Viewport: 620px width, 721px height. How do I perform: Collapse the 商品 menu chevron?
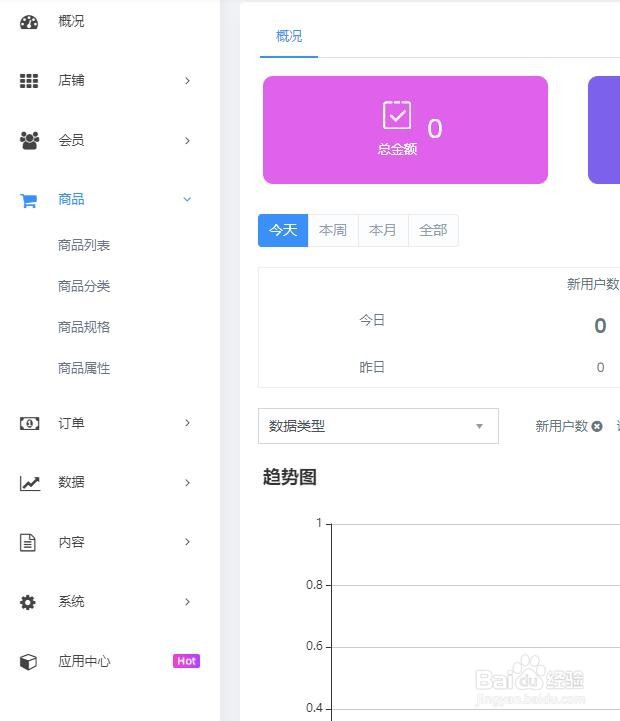click(x=187, y=199)
